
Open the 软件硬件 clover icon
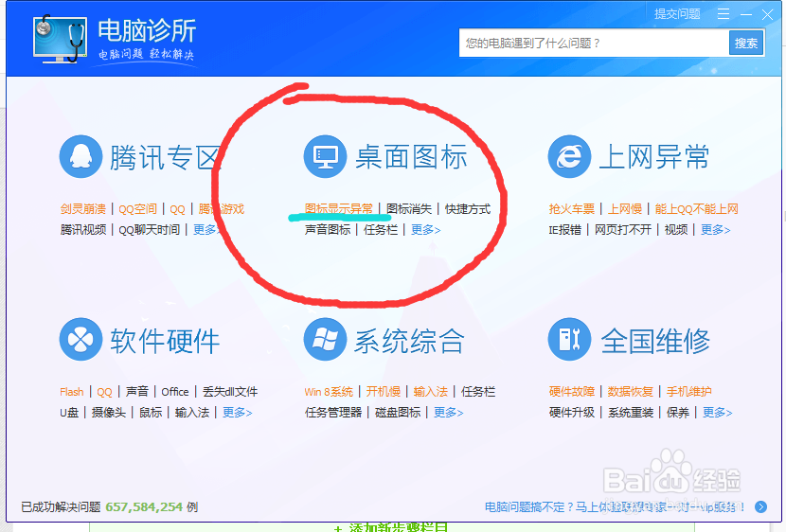(x=80, y=339)
